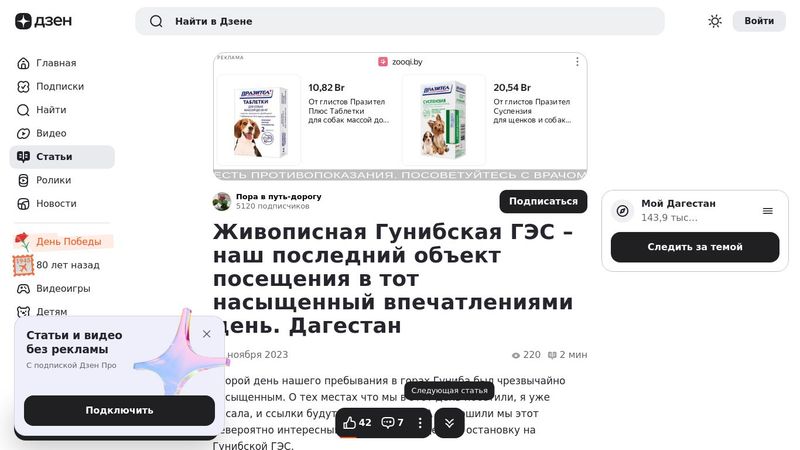The image size is (800, 450).
Task: Click the Найти в Дзене search field
Action: coord(400,21)
